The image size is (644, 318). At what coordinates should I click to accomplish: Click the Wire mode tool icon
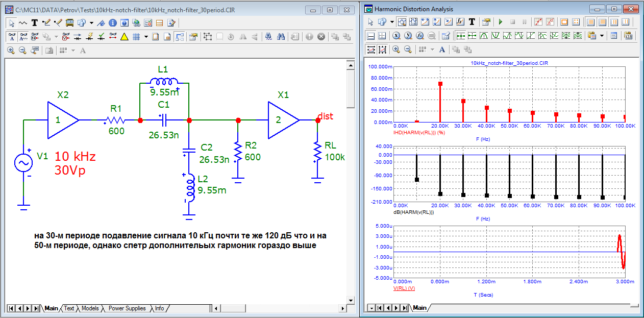point(46,22)
